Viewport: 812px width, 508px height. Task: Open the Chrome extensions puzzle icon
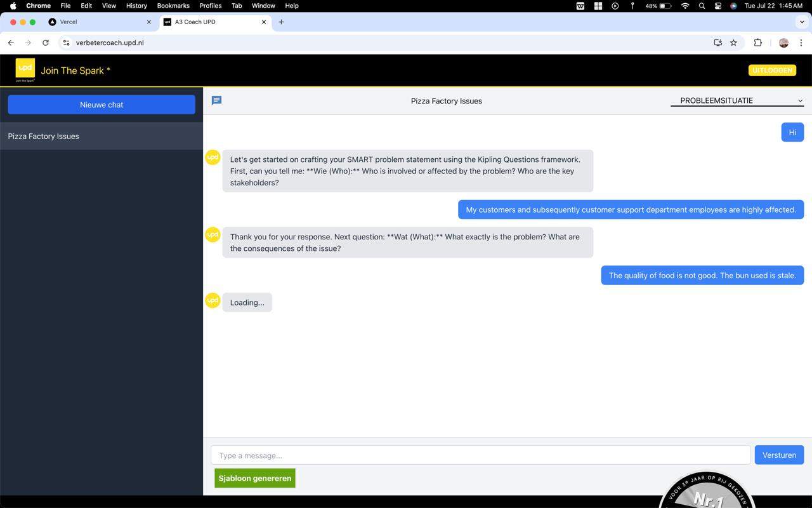pos(757,43)
